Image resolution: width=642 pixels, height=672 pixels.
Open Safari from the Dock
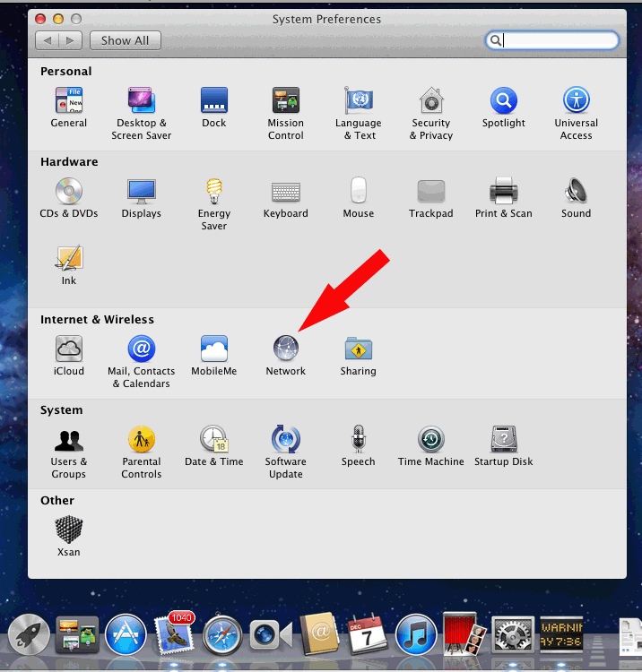tap(222, 635)
